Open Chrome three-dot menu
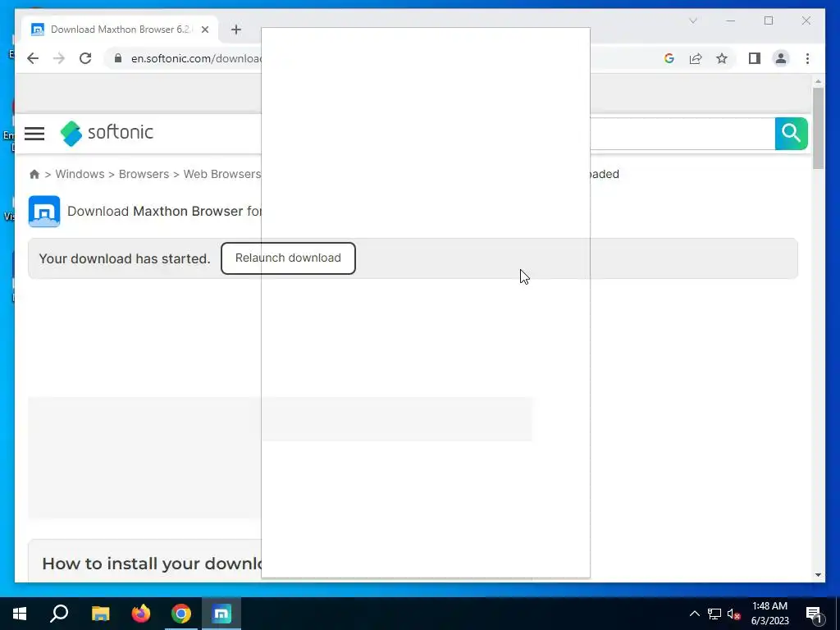 pyautogui.click(x=807, y=58)
